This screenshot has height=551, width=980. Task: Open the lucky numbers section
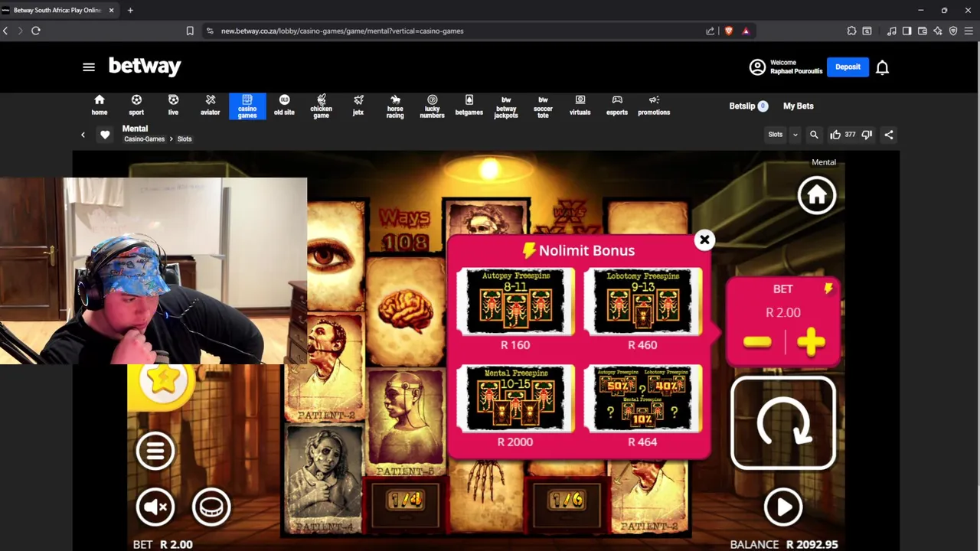click(x=432, y=106)
